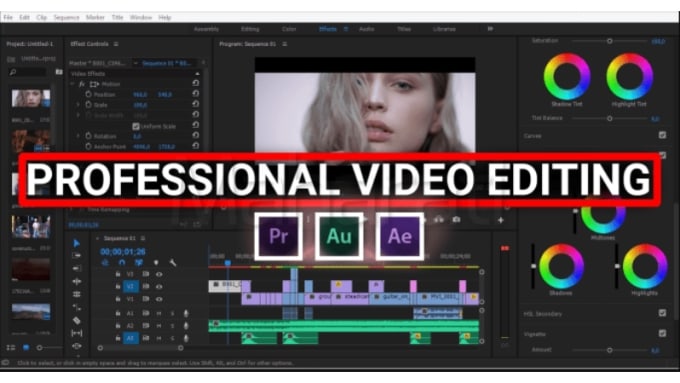The width and height of the screenshot is (680, 383).
Task: Lock video track V3
Action: [x=118, y=274]
